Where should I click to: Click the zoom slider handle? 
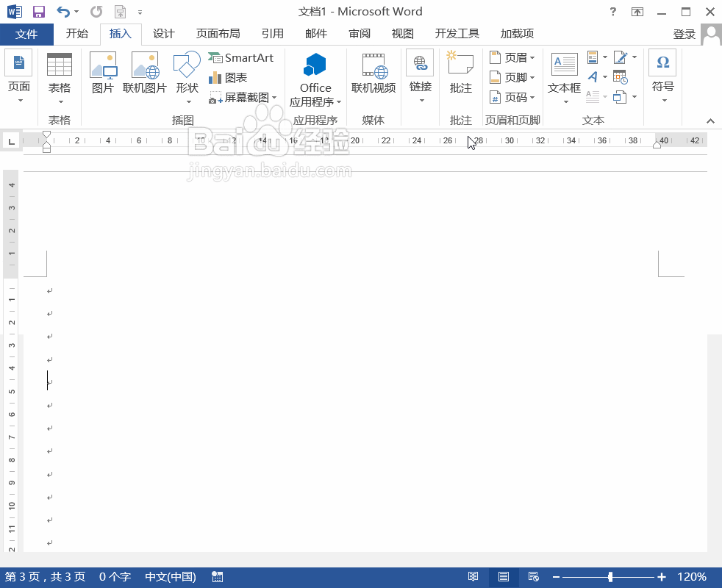point(610,576)
